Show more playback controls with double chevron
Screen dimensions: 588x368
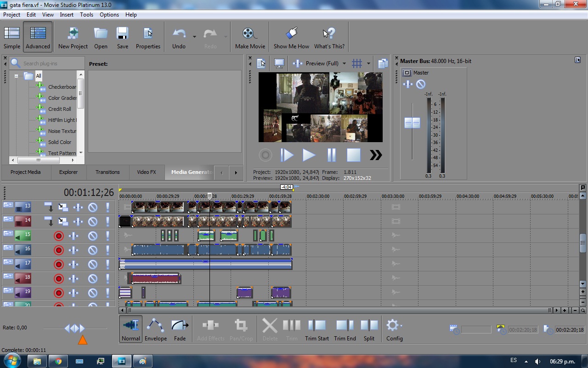click(x=376, y=155)
